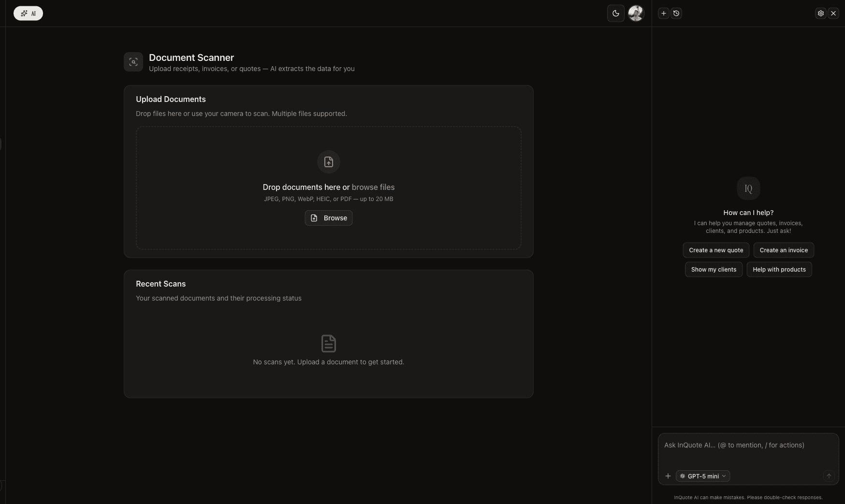The height and width of the screenshot is (504, 845).
Task: Select the Create an invoice suggestion
Action: [784, 250]
